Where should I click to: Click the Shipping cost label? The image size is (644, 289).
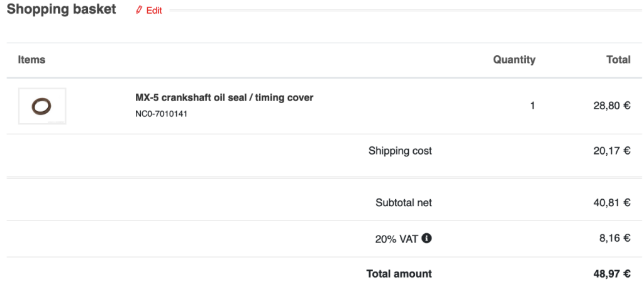point(400,151)
